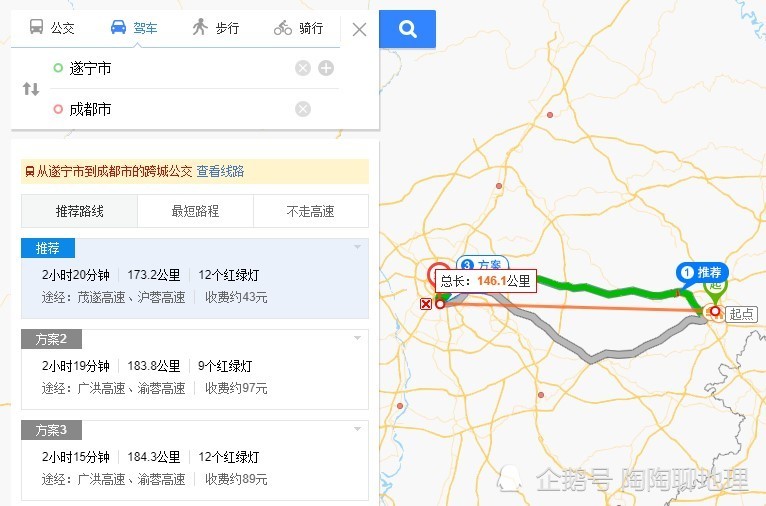The image size is (766, 506).
Task: Select the 推荐路线 route preference
Action: click(x=80, y=211)
